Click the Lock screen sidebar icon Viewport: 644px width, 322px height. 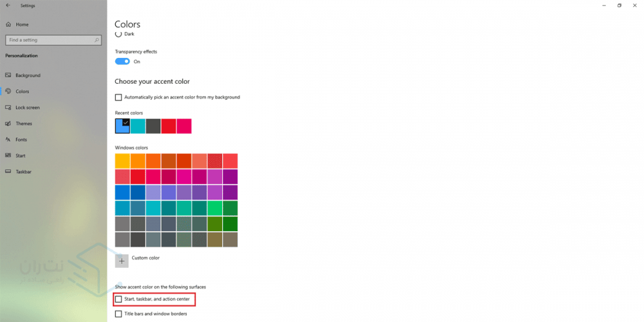click(x=8, y=108)
